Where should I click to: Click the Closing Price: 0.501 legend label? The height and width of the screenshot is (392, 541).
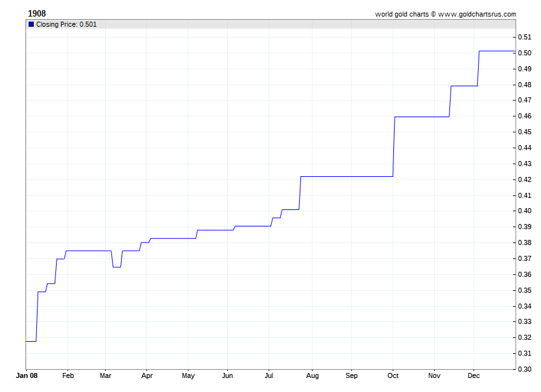(x=66, y=24)
